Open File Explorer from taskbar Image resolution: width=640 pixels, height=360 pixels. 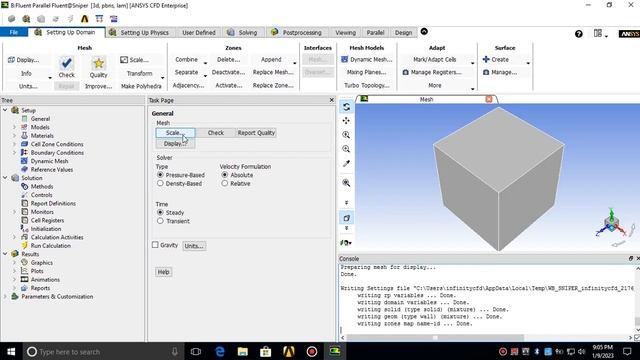pos(243,351)
